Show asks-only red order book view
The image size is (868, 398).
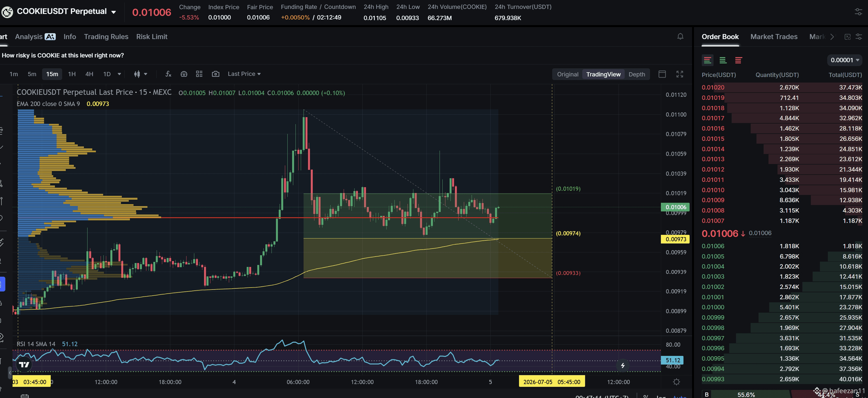coord(738,60)
